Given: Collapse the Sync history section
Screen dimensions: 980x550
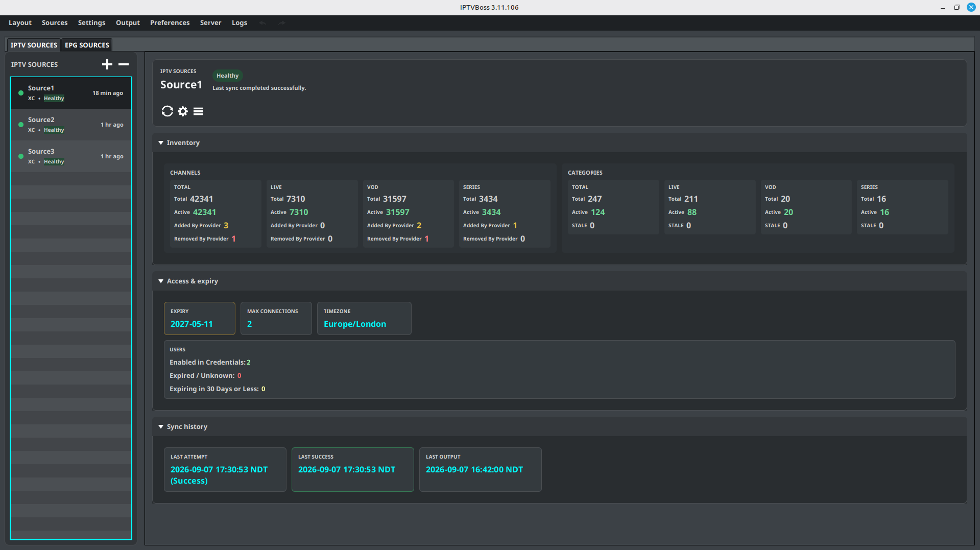Looking at the screenshot, I should (x=161, y=427).
